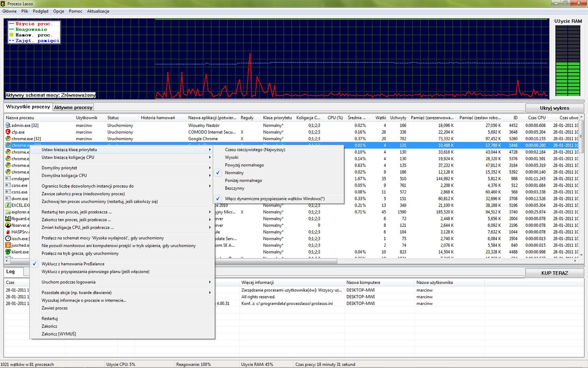Toggle 'Zachowaj ten proces uruchomiony'
588x368 pixels.
(x=122, y=202)
